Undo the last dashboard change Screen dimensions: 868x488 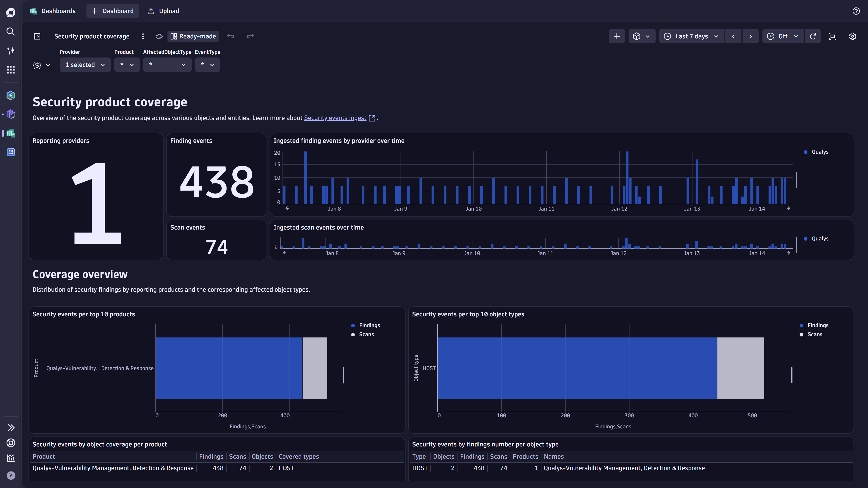tap(231, 36)
